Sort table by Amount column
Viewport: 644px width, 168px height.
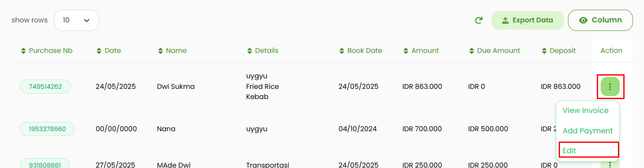click(x=406, y=51)
